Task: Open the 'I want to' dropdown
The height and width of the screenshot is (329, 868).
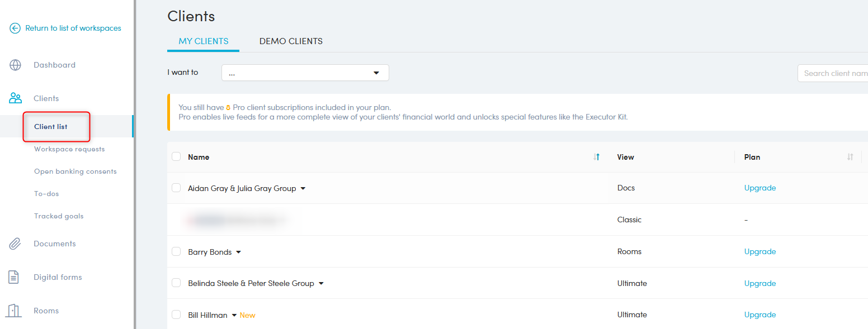Action: [305, 73]
